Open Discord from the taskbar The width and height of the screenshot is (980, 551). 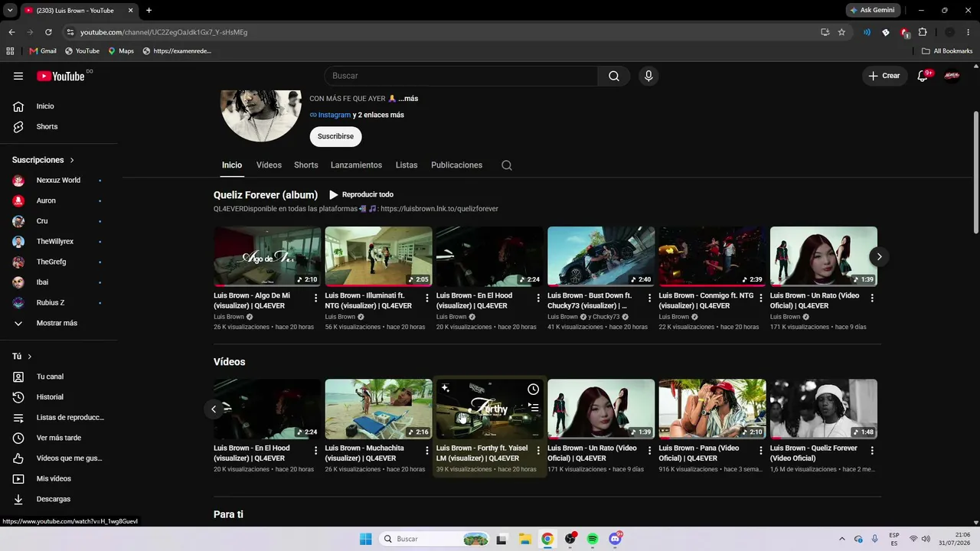point(615,539)
